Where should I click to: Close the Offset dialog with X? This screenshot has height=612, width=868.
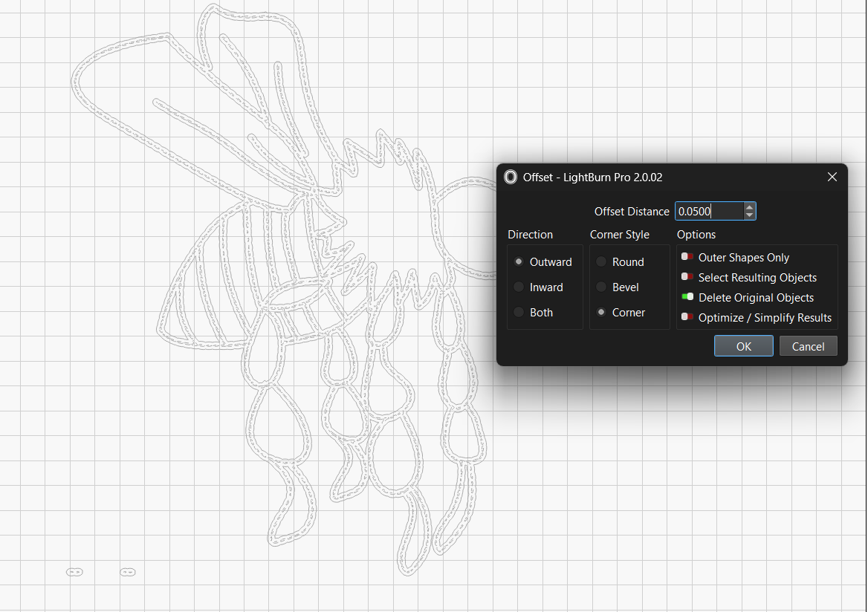tap(832, 177)
